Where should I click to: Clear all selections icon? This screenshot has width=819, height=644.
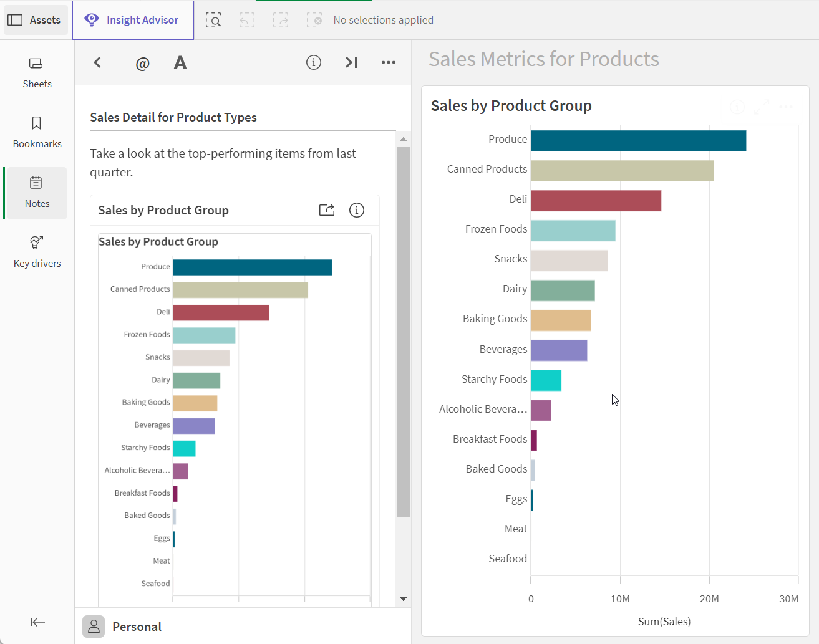[314, 21]
